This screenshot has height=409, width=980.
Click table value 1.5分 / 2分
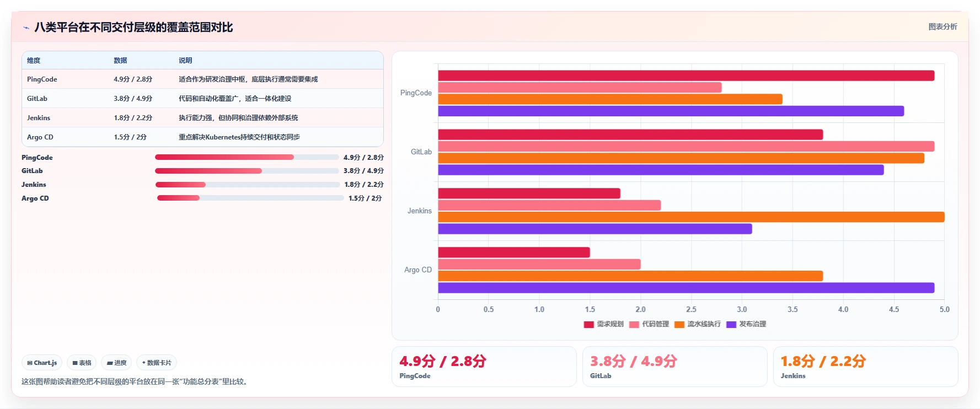130,137
